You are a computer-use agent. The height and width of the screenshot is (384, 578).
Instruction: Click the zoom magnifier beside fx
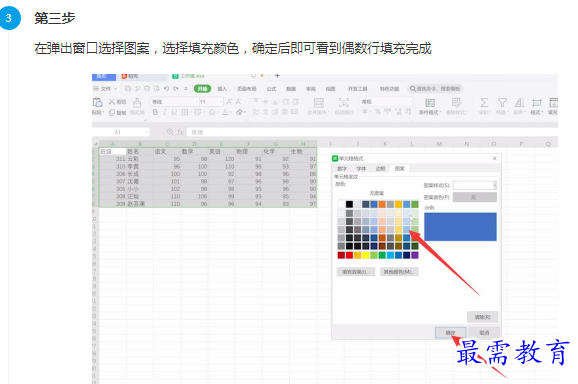[170, 132]
